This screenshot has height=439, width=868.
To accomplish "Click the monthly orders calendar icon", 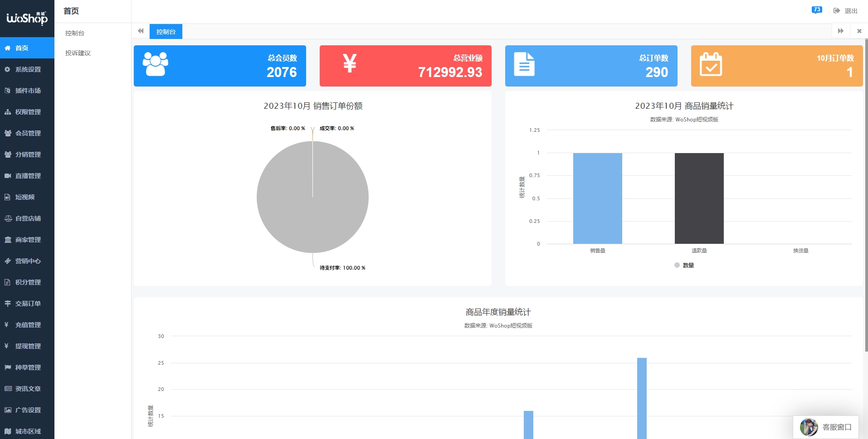I will pos(710,64).
